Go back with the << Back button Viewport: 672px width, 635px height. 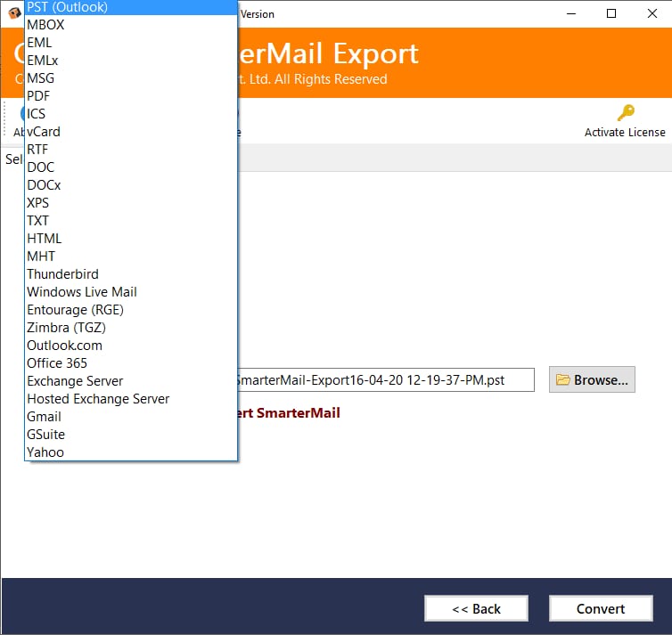point(476,608)
